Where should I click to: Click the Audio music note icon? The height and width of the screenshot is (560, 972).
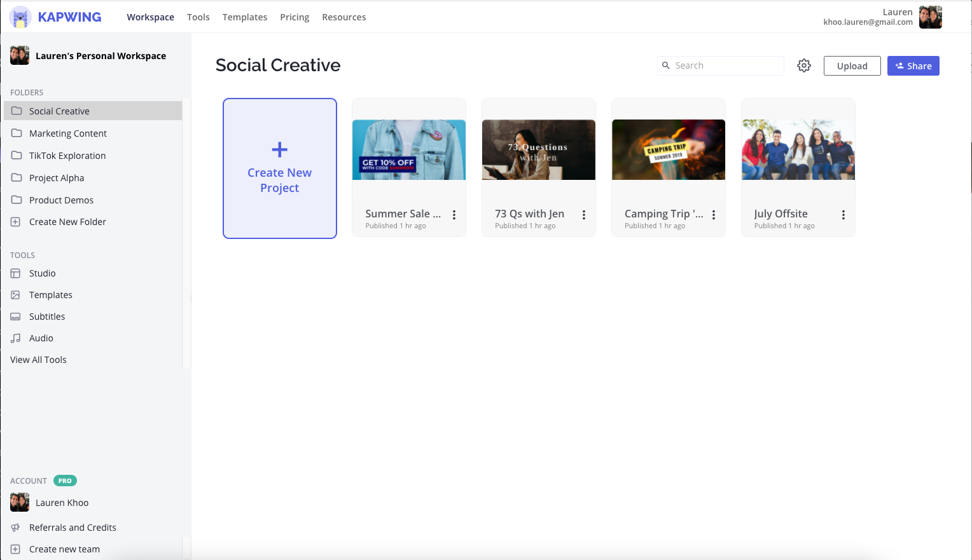16,338
